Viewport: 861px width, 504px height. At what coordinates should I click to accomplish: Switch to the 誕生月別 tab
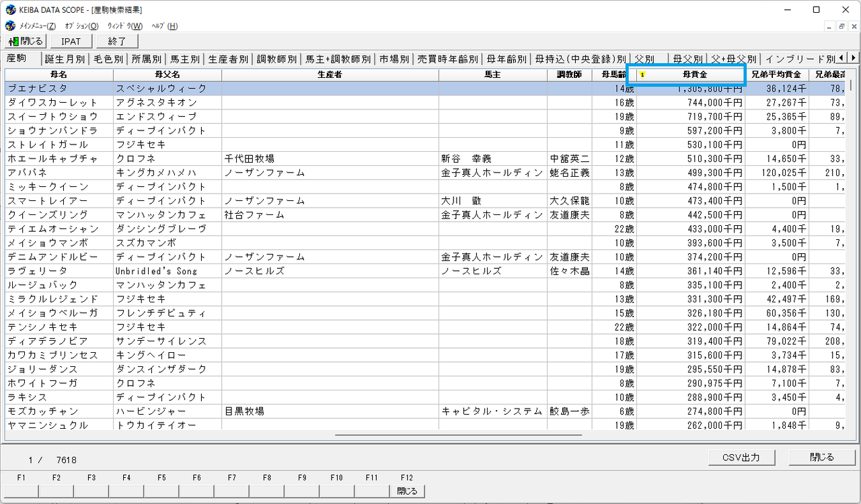(x=65, y=59)
